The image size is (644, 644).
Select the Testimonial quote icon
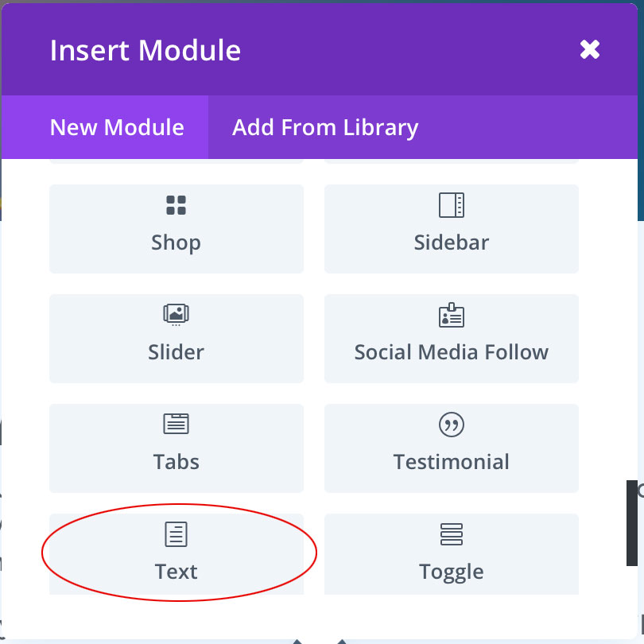pos(451,425)
